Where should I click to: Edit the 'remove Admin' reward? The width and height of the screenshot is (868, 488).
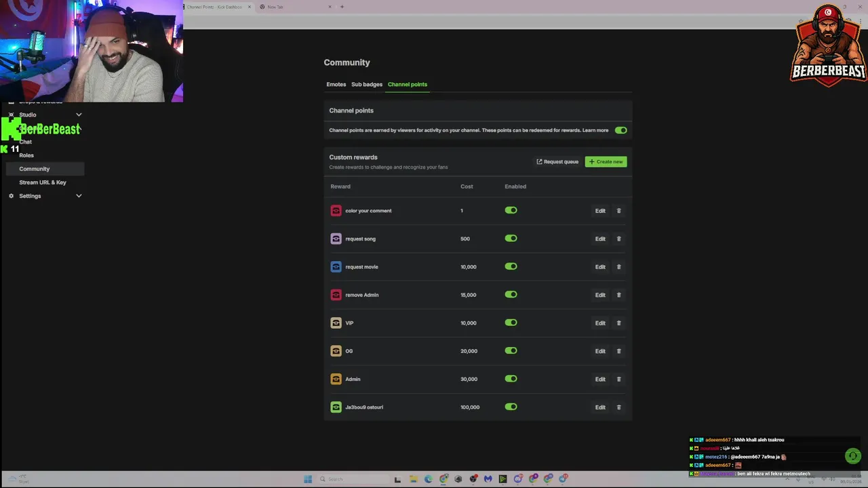(600, 295)
